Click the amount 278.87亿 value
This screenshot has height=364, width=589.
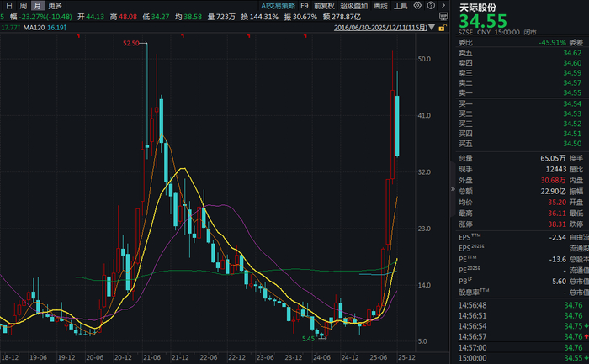(x=347, y=17)
